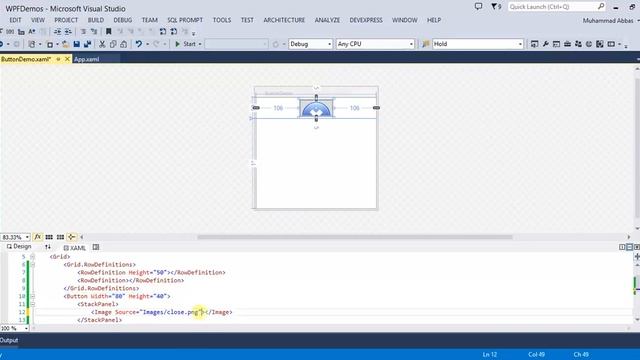The height and width of the screenshot is (360, 640).
Task: Open the Start button dropdown arrow
Action: (200, 44)
